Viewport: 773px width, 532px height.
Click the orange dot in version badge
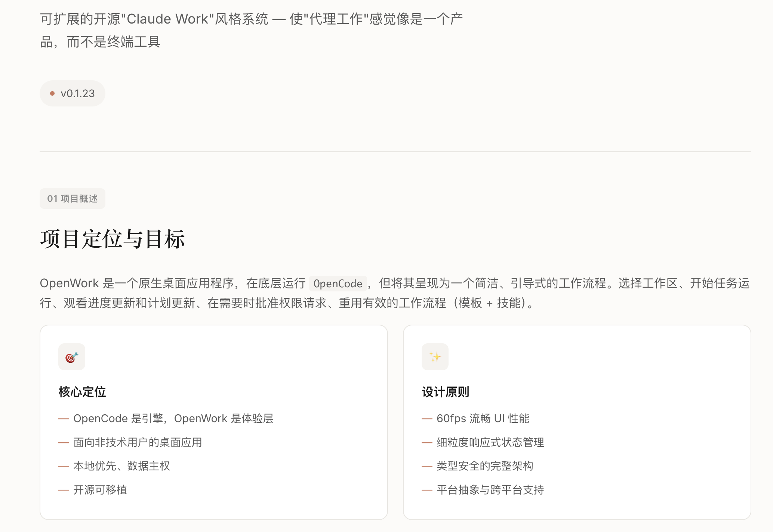point(52,93)
